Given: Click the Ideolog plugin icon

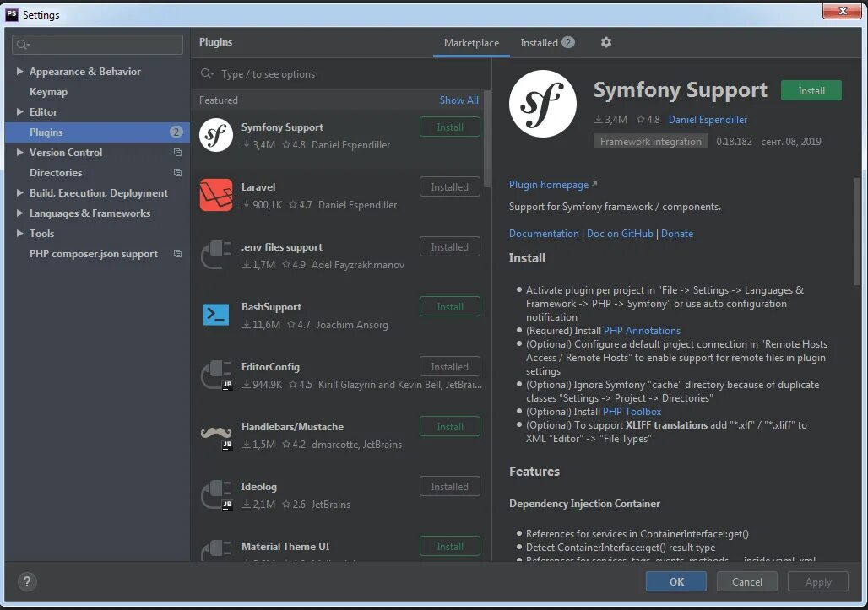Looking at the screenshot, I should tap(216, 494).
